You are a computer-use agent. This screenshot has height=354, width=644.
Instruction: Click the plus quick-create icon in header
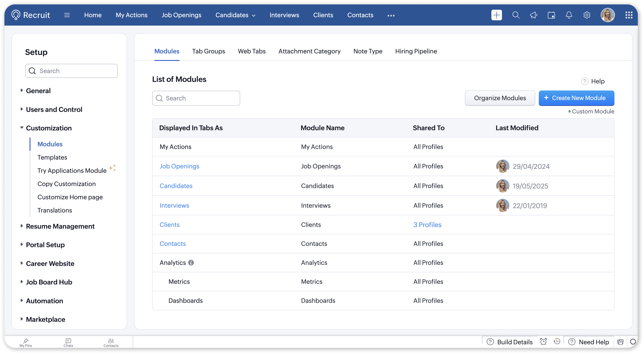(x=496, y=15)
